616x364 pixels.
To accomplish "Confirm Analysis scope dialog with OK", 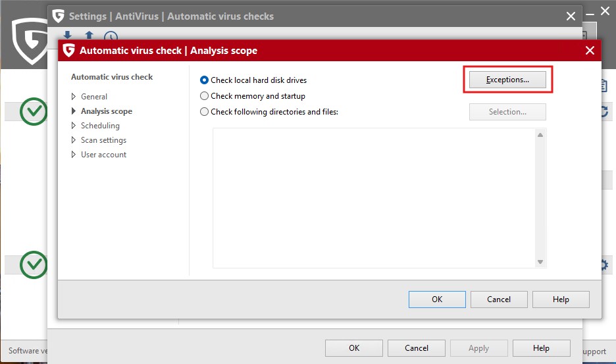I will [437, 299].
